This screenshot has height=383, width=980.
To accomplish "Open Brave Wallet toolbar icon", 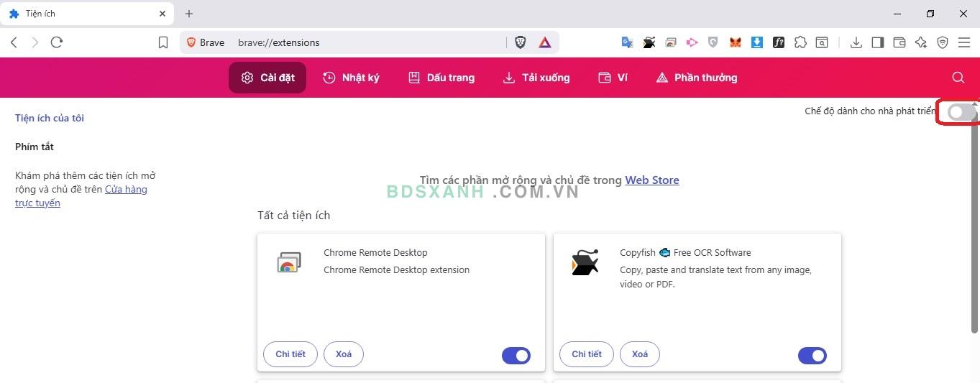I will (x=899, y=42).
